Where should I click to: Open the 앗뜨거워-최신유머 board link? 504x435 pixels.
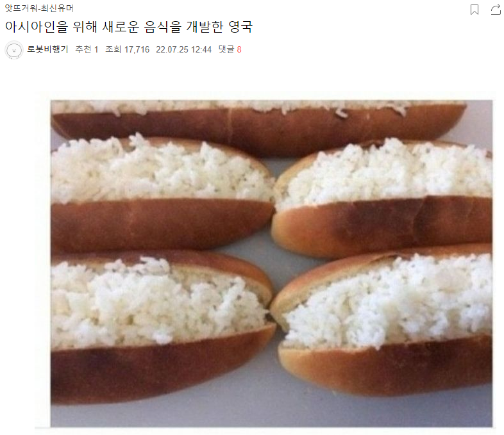[x=39, y=8]
